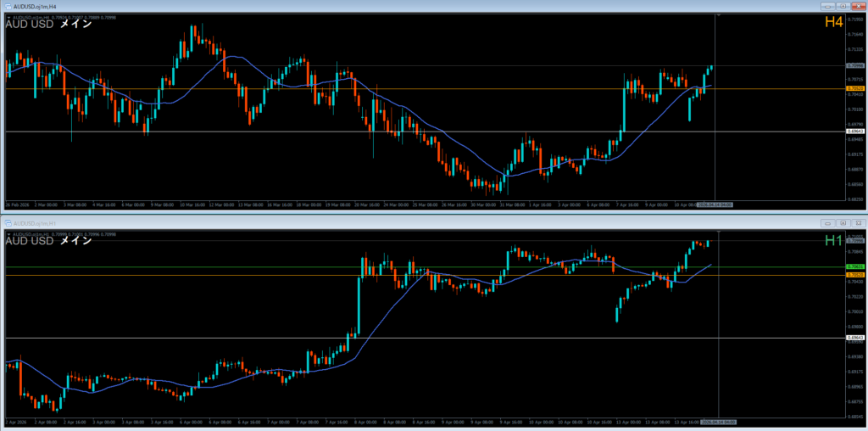Click the chart shift triangle in H4 chart
Viewport: 868px width, 431px height.
click(719, 15)
